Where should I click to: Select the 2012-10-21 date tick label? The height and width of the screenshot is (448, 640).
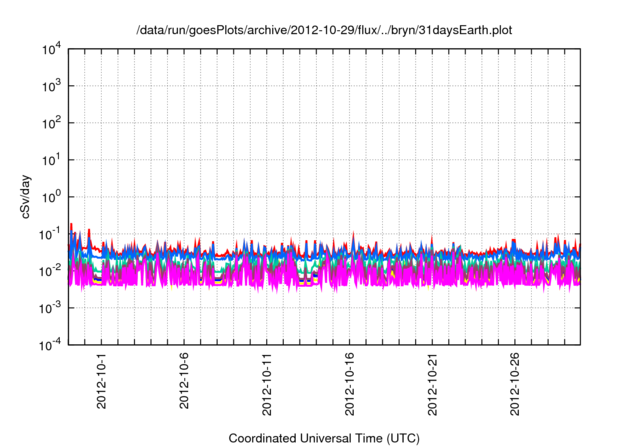(433, 384)
